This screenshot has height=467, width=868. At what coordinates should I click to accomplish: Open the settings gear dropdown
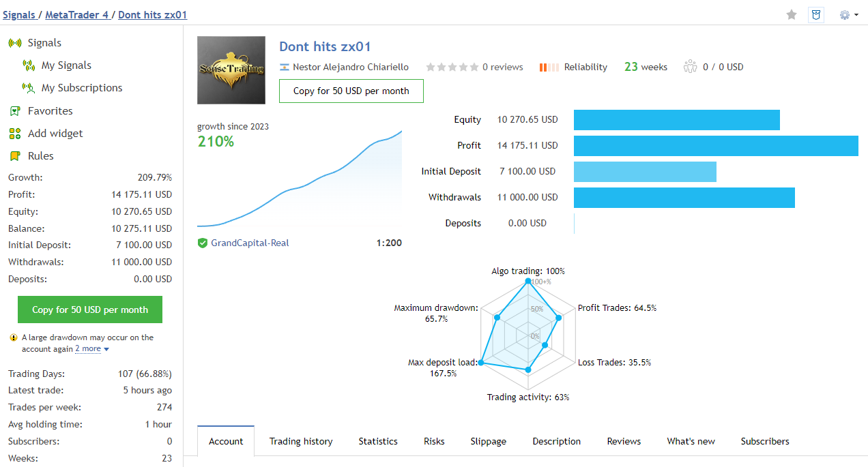pos(849,14)
